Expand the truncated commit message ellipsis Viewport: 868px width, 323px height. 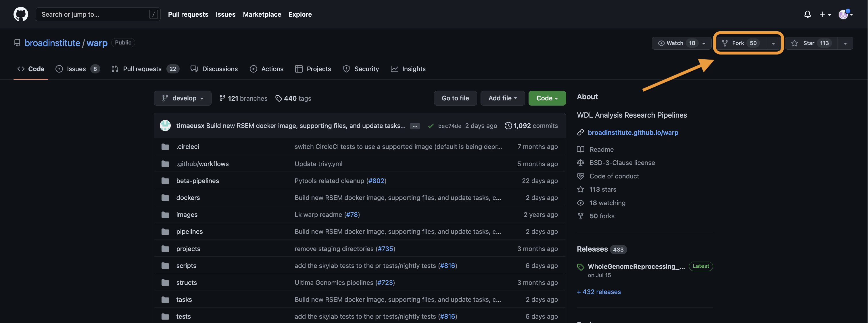(x=414, y=126)
